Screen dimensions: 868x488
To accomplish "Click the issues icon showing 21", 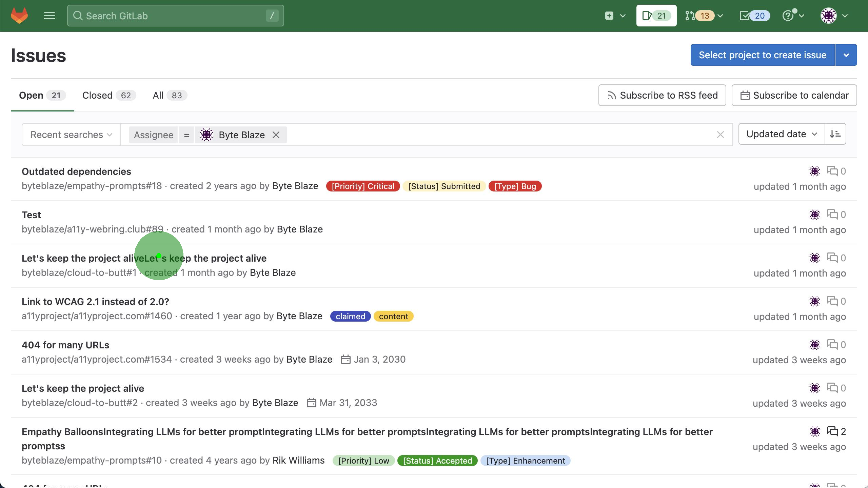I will pos(656,16).
